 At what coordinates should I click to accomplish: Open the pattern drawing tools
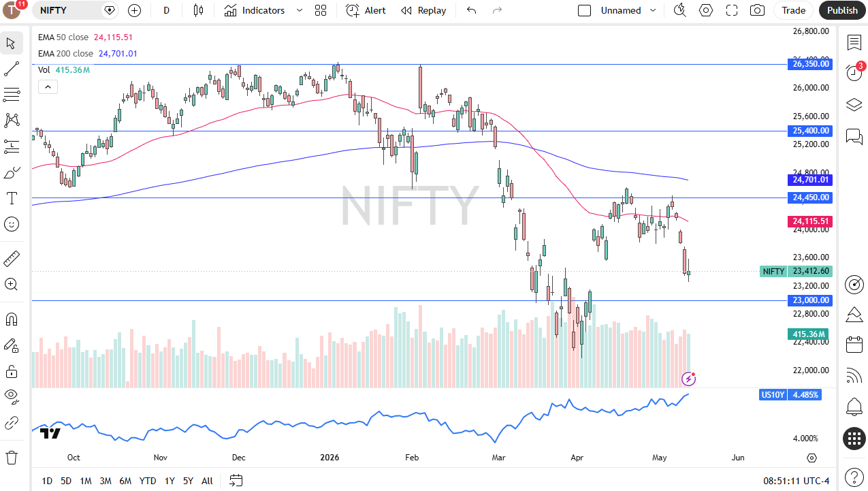pyautogui.click(x=12, y=120)
